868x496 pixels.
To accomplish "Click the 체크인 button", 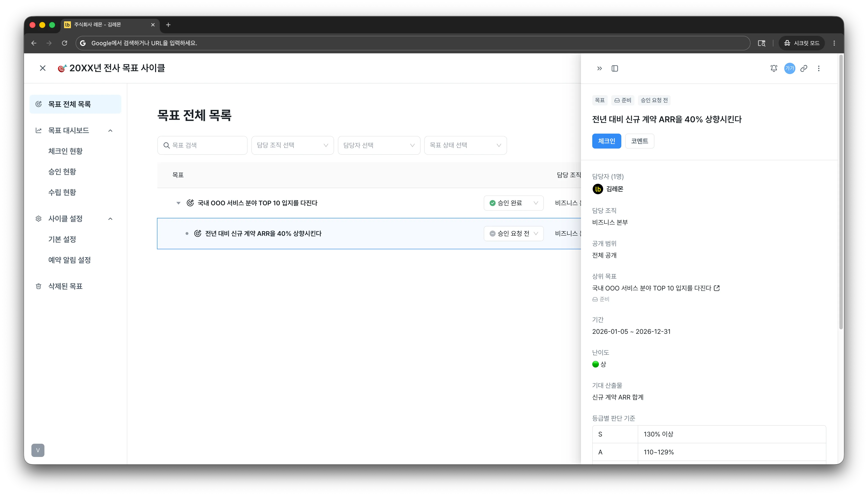I will pyautogui.click(x=607, y=141).
